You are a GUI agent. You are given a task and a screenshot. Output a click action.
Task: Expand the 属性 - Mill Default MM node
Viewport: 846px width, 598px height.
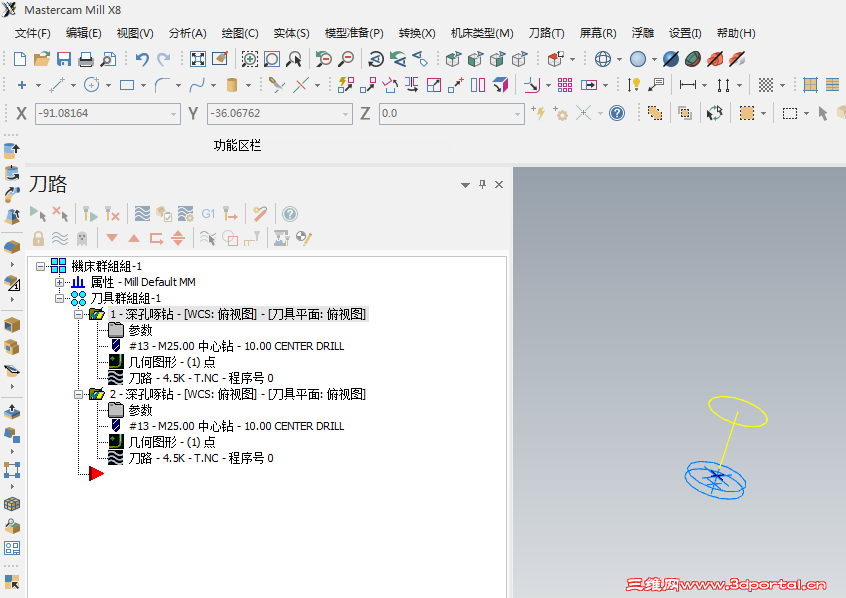(x=59, y=282)
